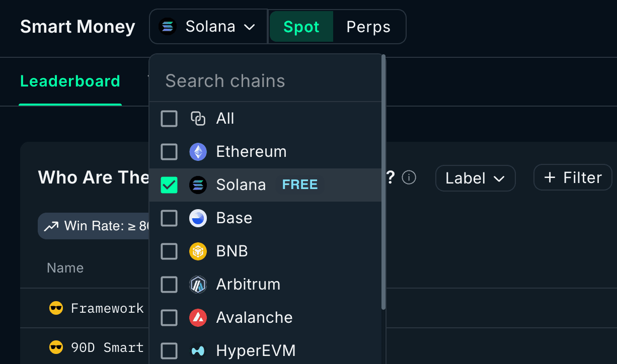617x364 pixels.
Task: Enable the Ethereum checkbox
Action: tap(169, 151)
